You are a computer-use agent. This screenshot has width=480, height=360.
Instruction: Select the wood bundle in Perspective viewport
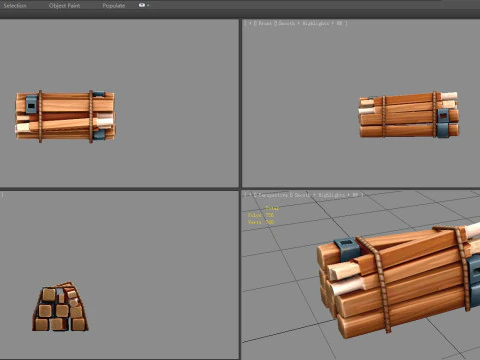398,282
